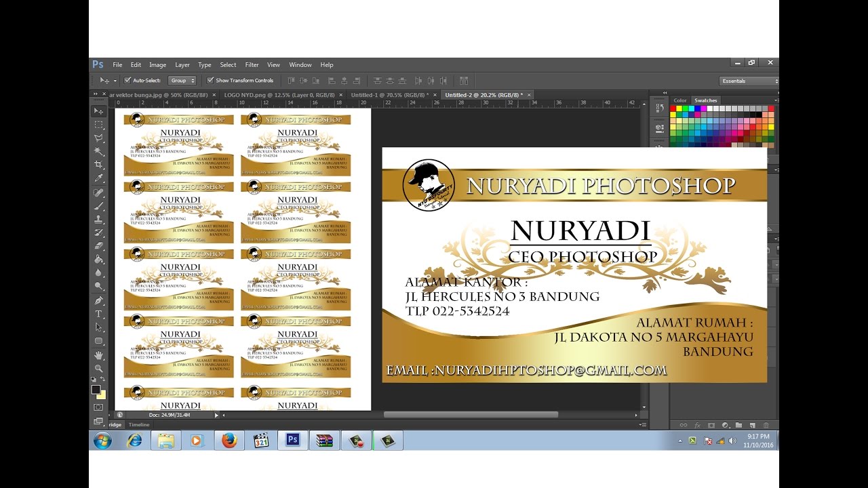Open Firefox from the taskbar

tap(229, 441)
